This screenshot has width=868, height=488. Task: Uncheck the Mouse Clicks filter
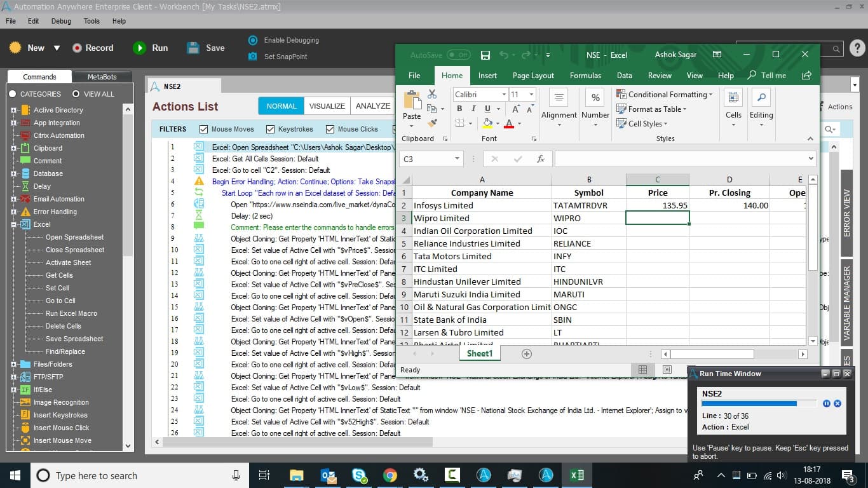coord(330,129)
